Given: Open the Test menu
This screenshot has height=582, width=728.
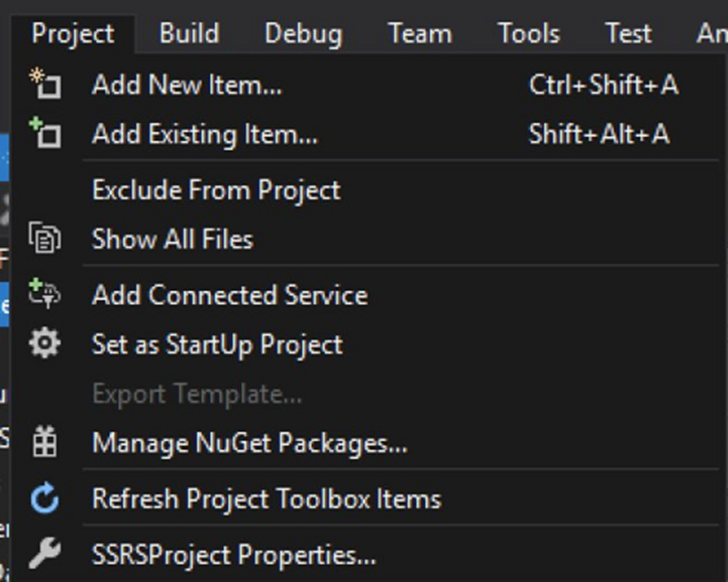Looking at the screenshot, I should point(628,33).
